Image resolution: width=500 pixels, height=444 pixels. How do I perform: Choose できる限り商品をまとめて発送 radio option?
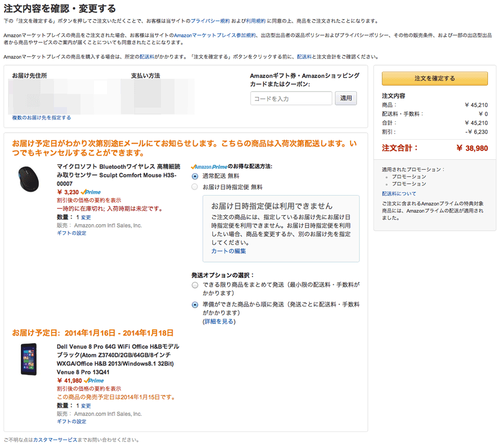[195, 285]
